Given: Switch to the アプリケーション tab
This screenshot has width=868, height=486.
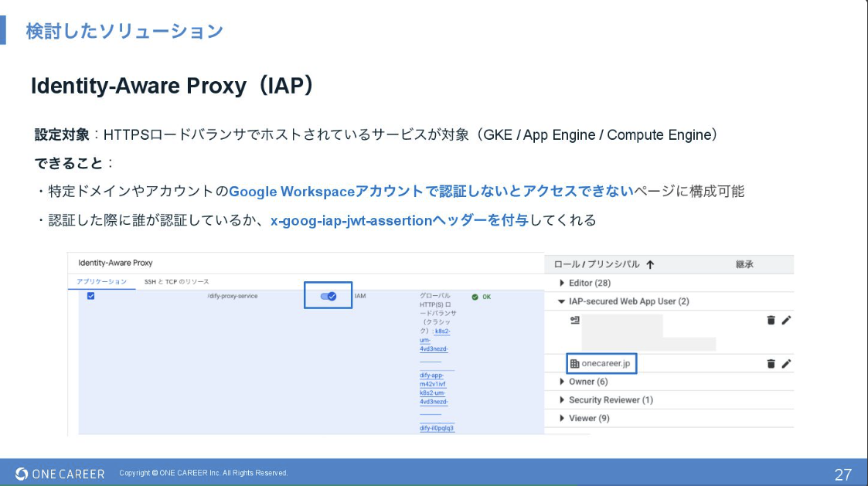Looking at the screenshot, I should pos(101,282).
